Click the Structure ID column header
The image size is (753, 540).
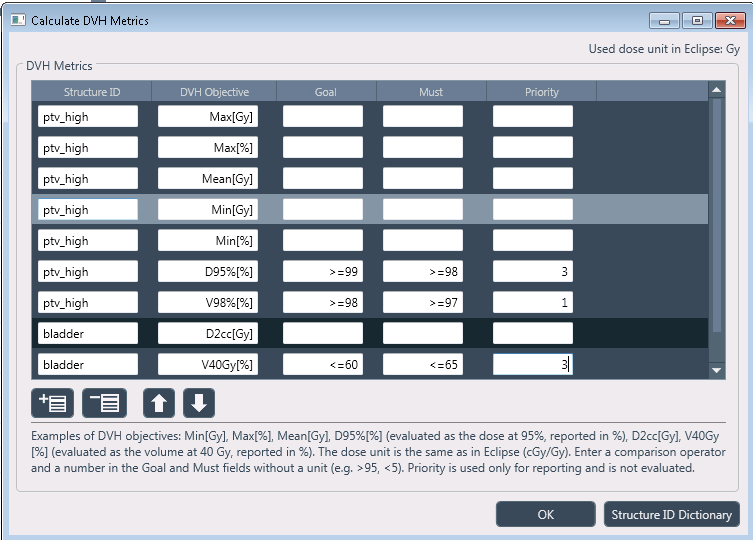(x=92, y=92)
